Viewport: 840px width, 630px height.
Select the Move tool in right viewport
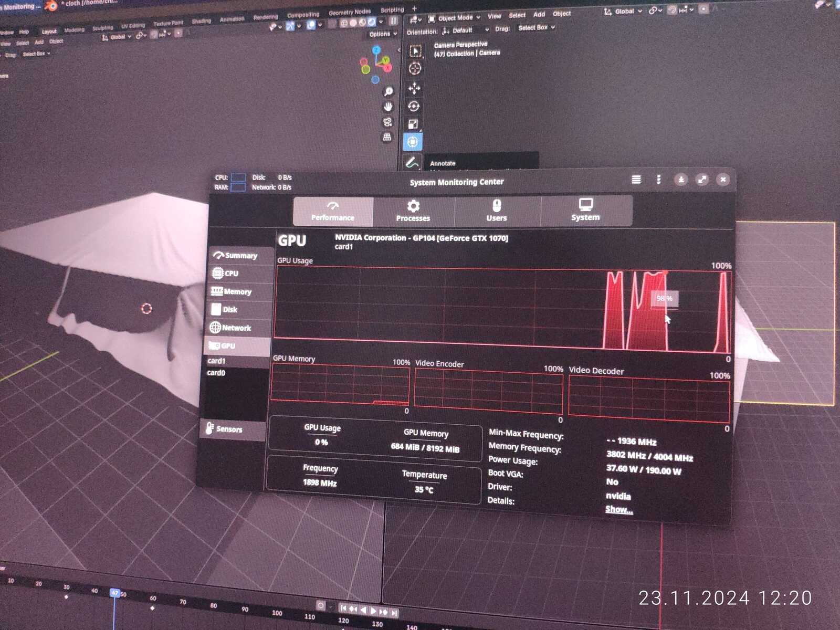click(x=414, y=88)
